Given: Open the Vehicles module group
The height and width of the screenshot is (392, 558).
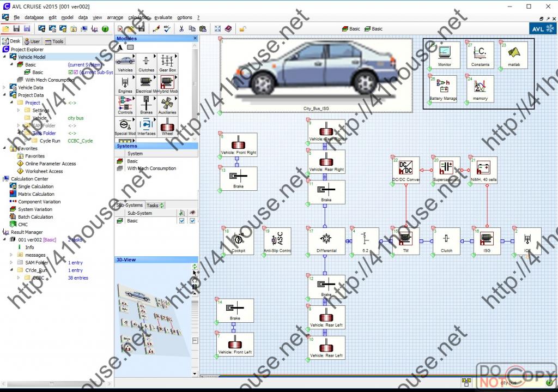Looking at the screenshot, I should [125, 63].
